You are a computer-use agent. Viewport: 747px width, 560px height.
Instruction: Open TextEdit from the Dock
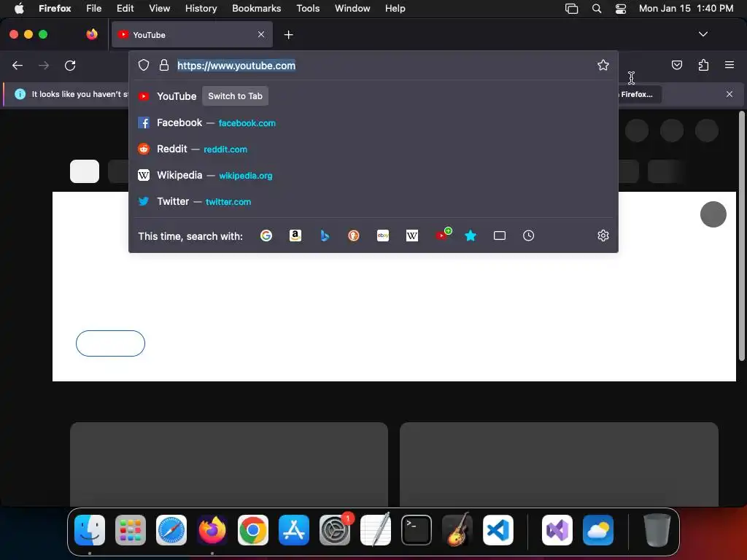376,530
